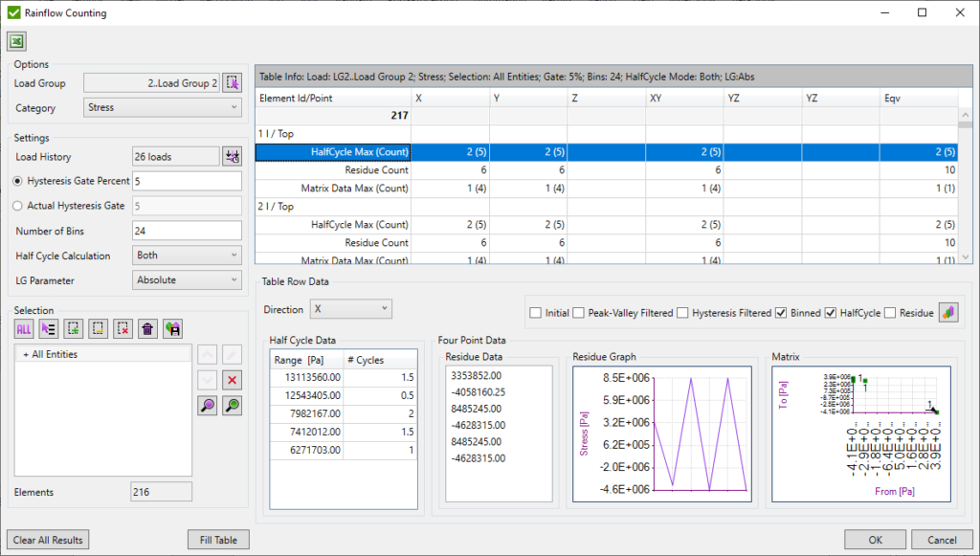Enable the Initial checkbox

(534, 311)
